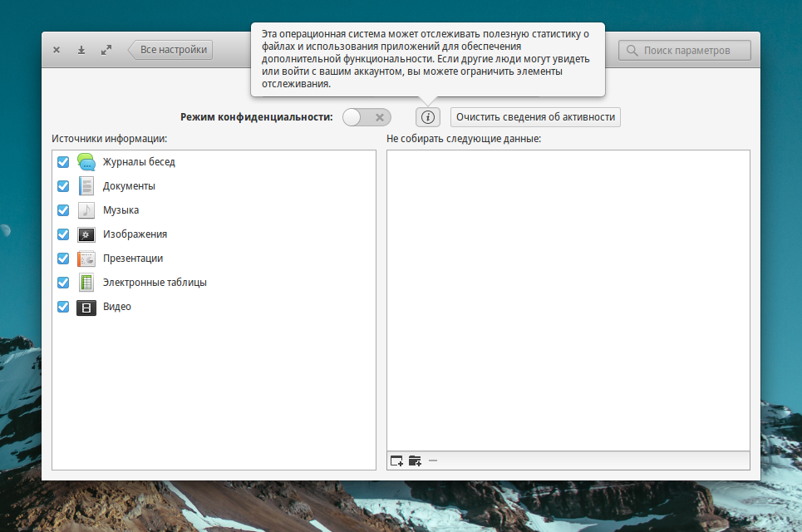The width and height of the screenshot is (802, 532).
Task: Uncheck the Журналы бесед checkbox
Action: click(x=63, y=161)
